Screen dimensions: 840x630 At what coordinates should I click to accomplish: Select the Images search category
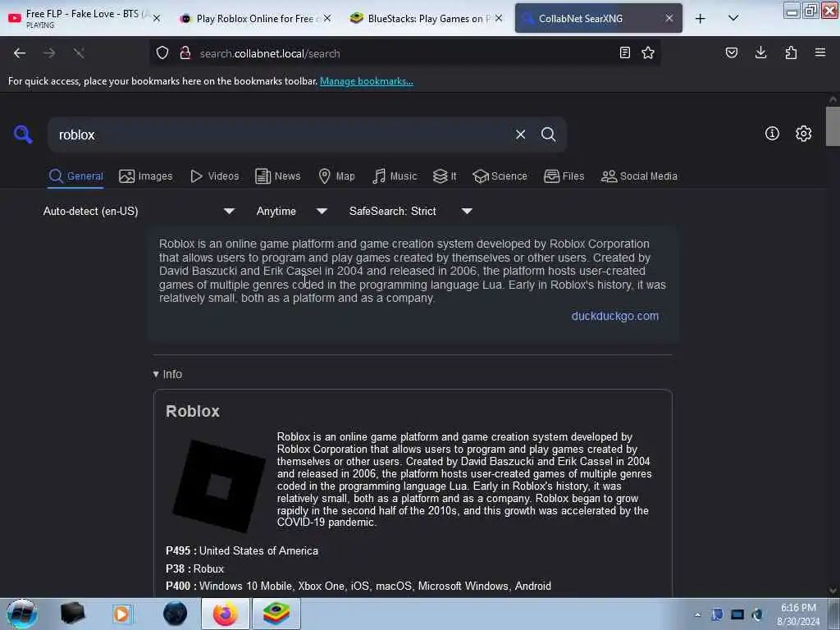[x=146, y=176]
